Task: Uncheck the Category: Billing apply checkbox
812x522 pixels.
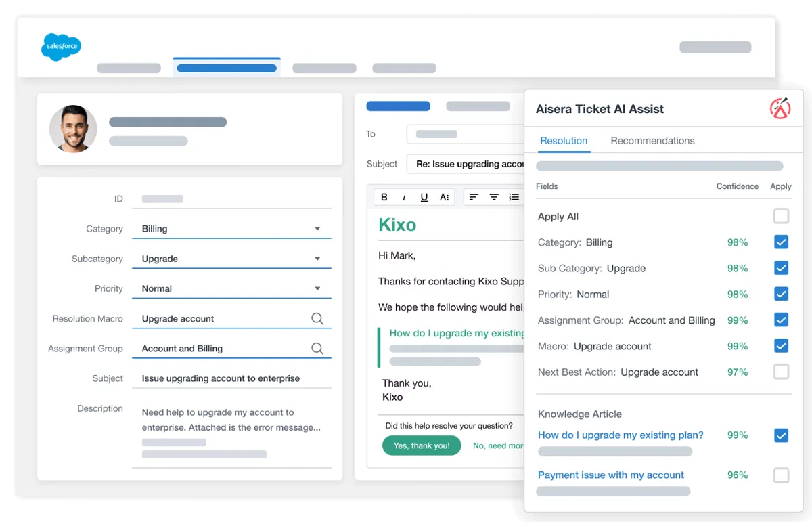Action: [781, 242]
